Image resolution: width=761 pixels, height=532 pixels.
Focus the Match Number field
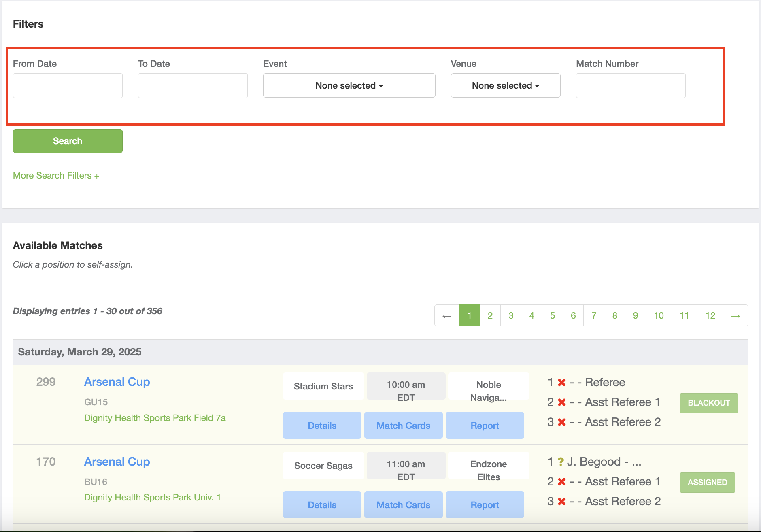630,85
